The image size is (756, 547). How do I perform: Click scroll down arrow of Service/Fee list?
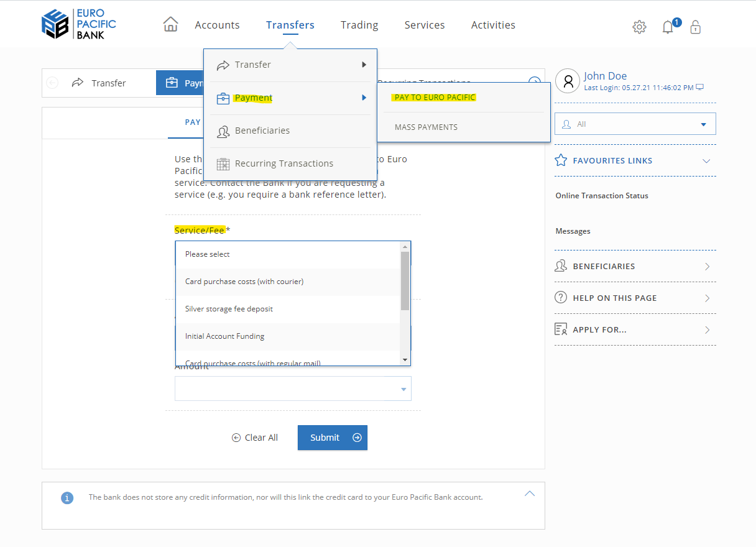pyautogui.click(x=405, y=360)
